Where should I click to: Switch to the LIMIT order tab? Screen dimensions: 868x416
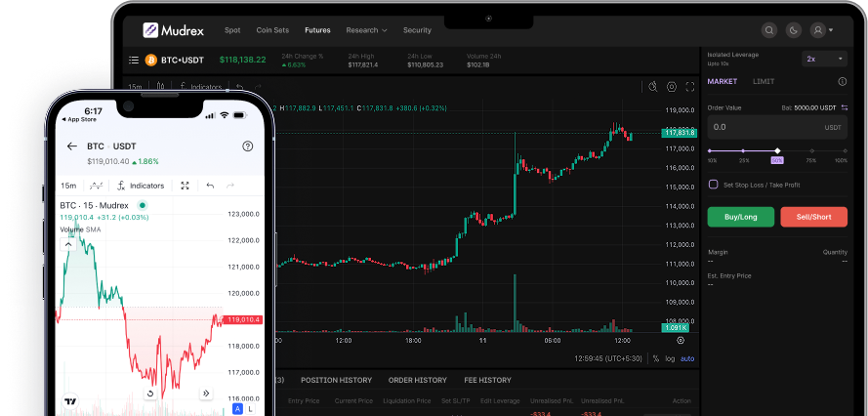[764, 81]
